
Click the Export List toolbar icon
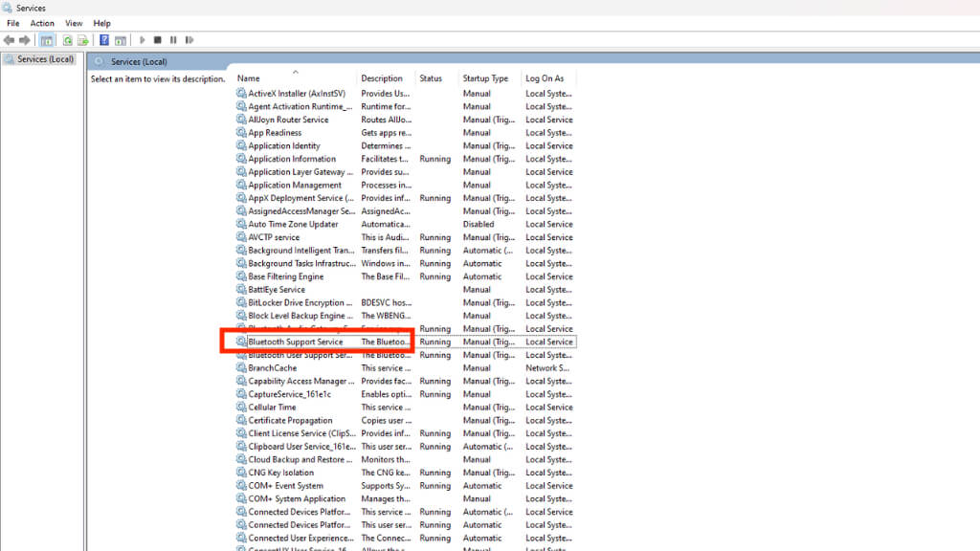(x=82, y=40)
